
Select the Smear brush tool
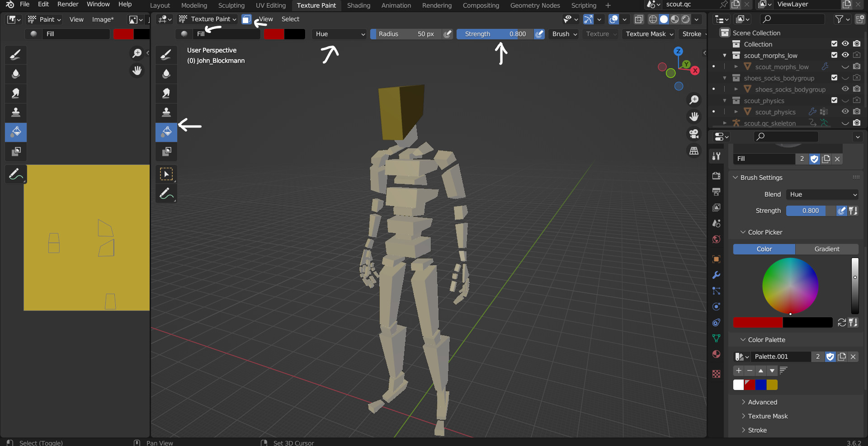point(166,94)
